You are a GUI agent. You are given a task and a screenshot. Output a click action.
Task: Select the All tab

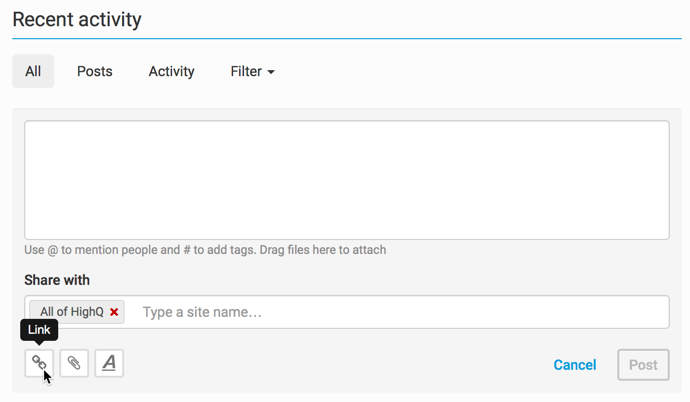click(33, 72)
